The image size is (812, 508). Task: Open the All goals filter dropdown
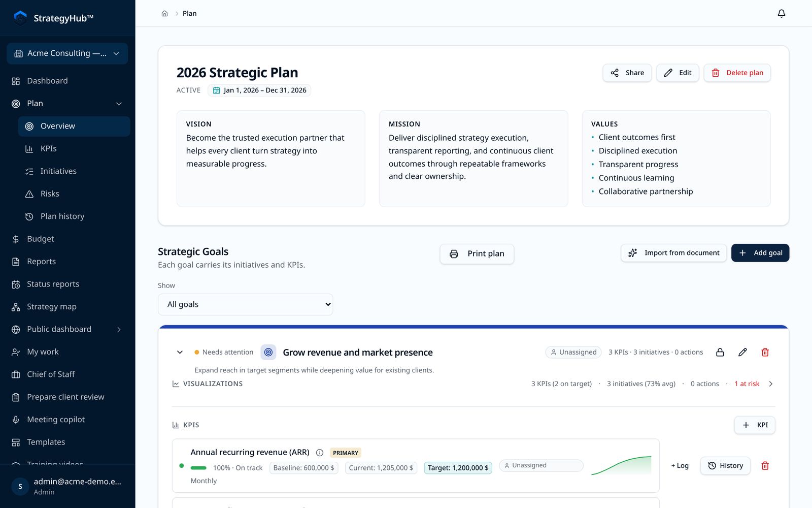(x=246, y=304)
